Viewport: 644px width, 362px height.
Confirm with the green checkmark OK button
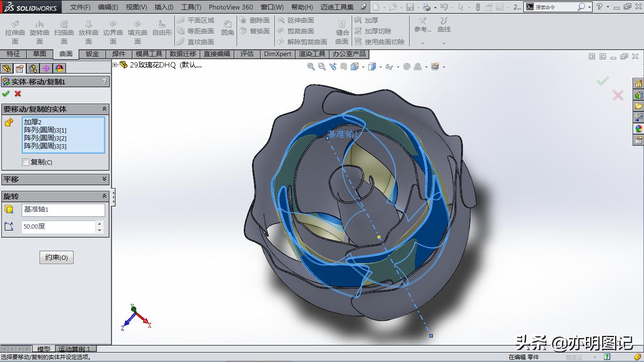tap(6, 94)
